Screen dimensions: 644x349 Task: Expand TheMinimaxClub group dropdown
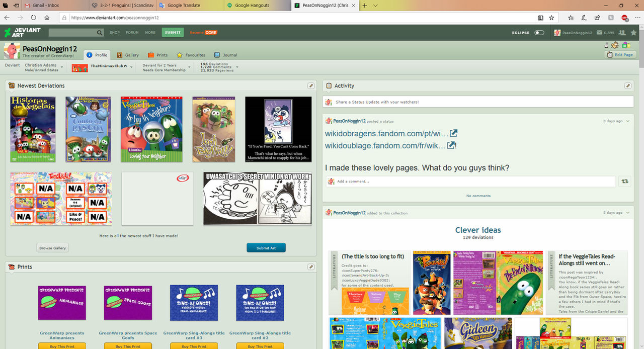[131, 66]
